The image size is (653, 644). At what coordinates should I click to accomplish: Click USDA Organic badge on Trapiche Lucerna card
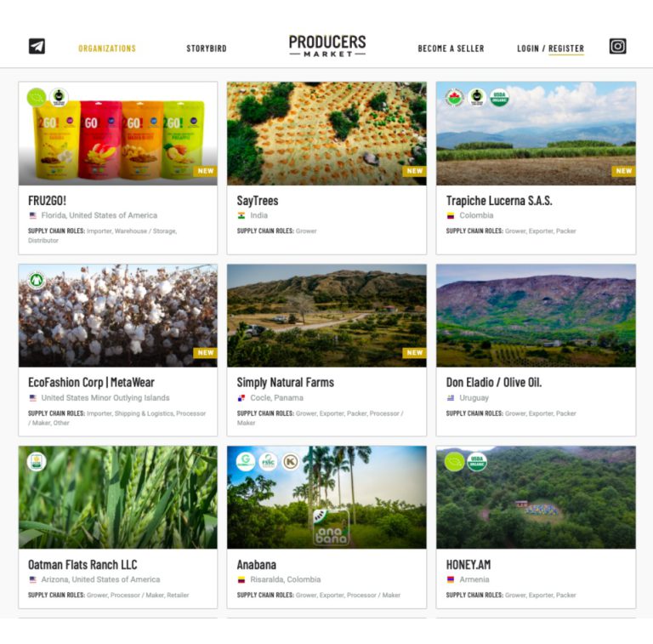tap(499, 98)
